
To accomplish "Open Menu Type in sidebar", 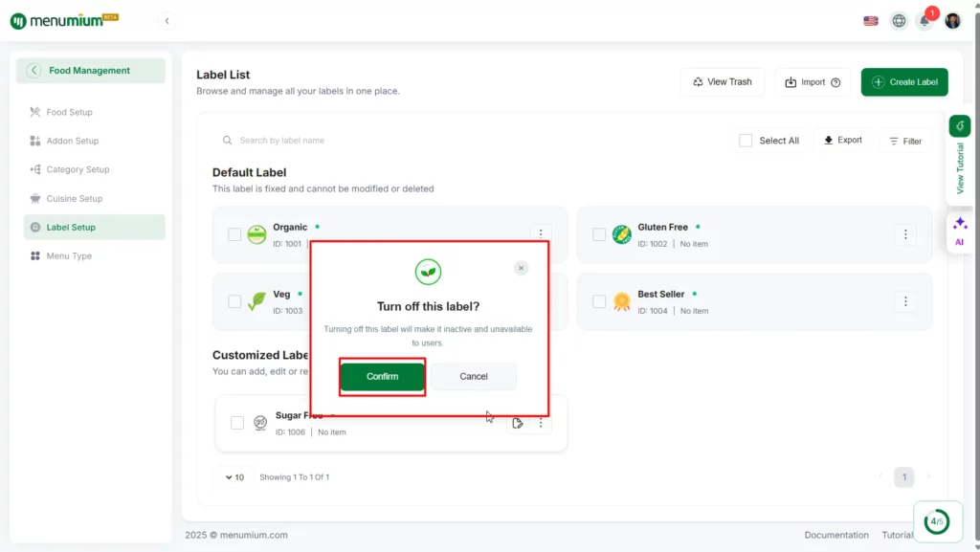I will click(x=69, y=256).
